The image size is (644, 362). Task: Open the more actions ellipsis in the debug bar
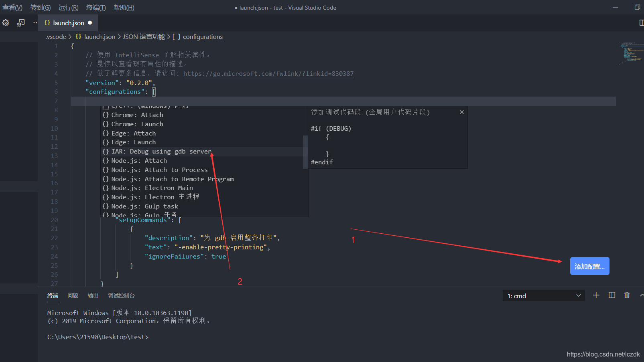tap(35, 23)
